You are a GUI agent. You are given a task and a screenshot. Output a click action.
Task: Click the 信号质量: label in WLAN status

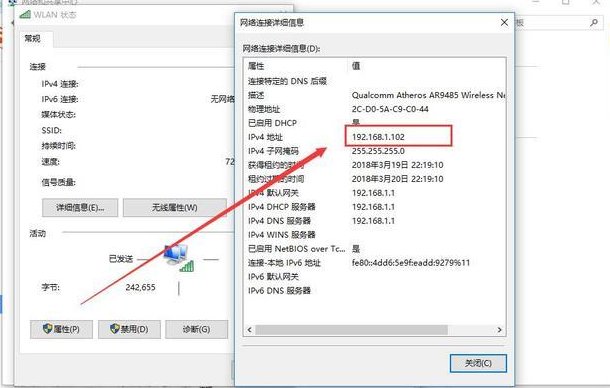pyautogui.click(x=58, y=182)
